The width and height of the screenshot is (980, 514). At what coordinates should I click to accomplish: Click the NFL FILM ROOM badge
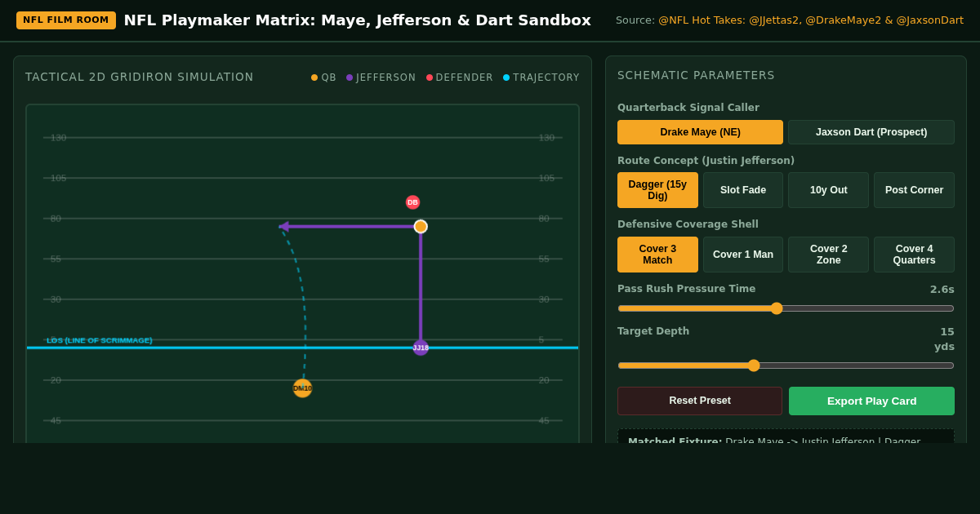point(66,20)
